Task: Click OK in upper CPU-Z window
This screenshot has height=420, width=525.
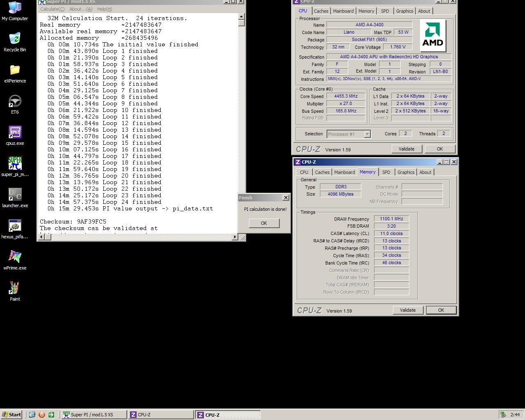Action: 440,149
